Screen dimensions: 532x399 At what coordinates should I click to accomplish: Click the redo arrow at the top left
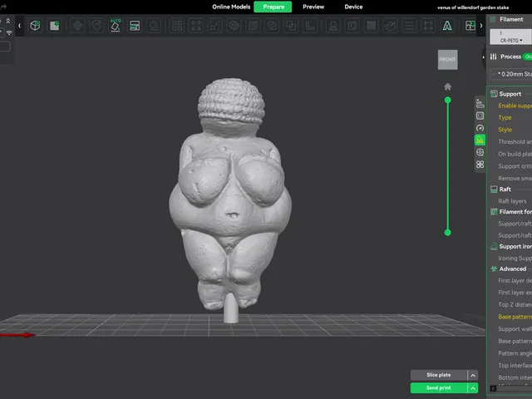[x=3, y=6]
